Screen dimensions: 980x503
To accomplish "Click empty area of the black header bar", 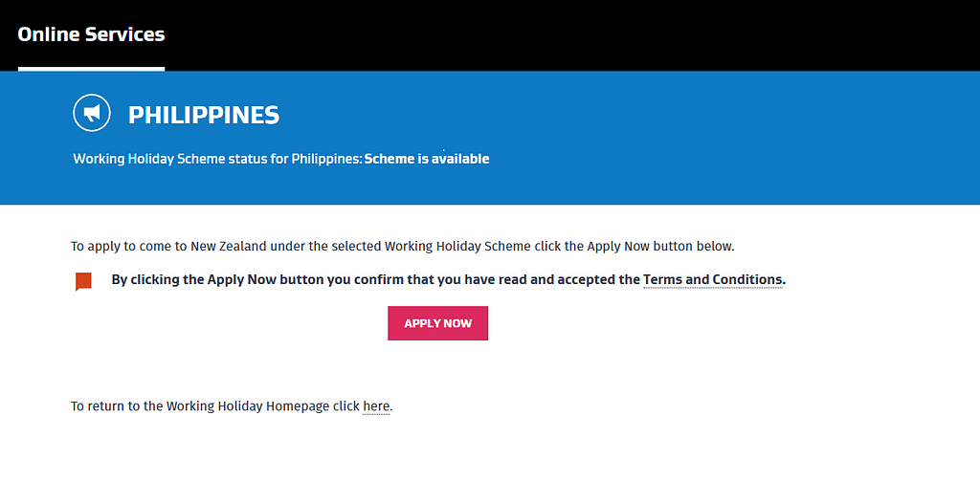I will coord(574,34).
